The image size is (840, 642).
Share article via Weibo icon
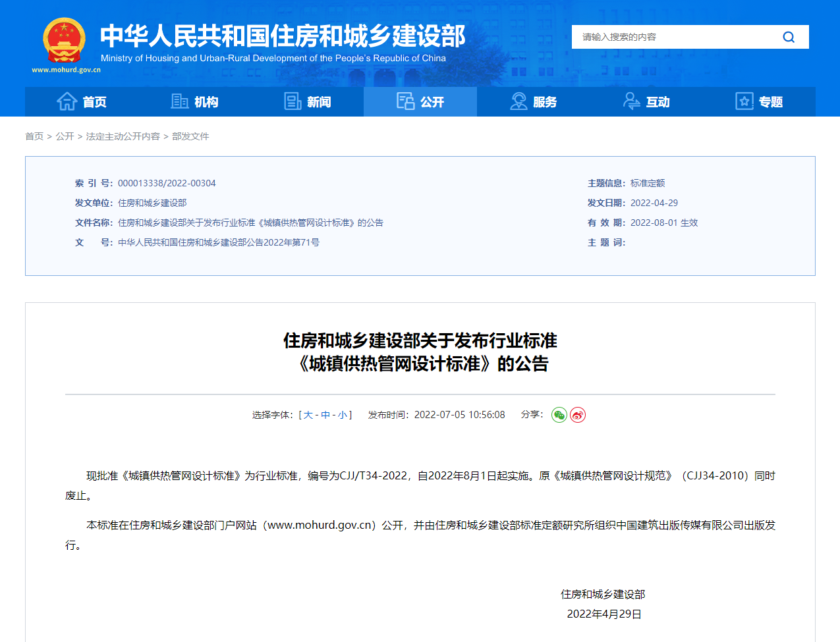click(578, 415)
